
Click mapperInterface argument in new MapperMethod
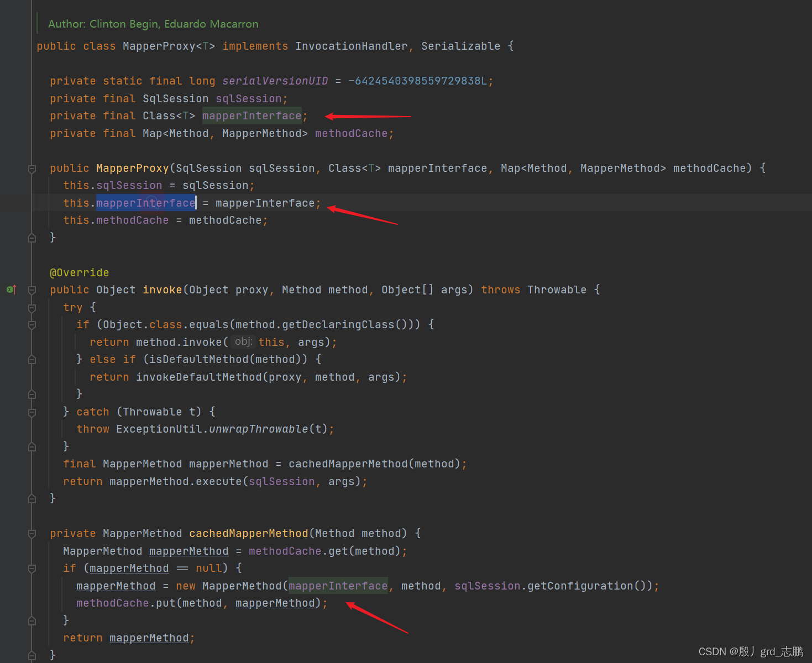click(x=338, y=586)
